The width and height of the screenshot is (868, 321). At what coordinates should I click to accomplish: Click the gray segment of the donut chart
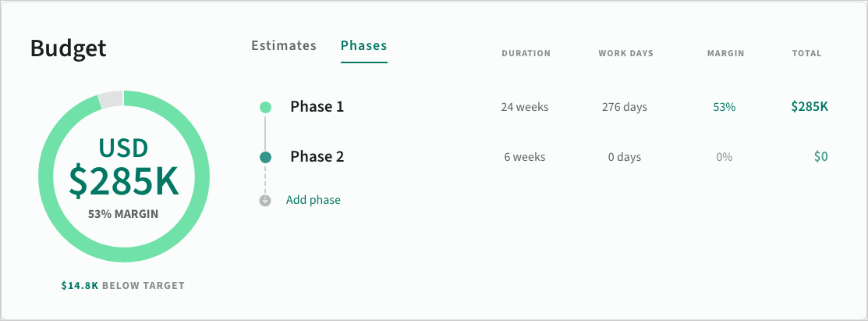111,99
